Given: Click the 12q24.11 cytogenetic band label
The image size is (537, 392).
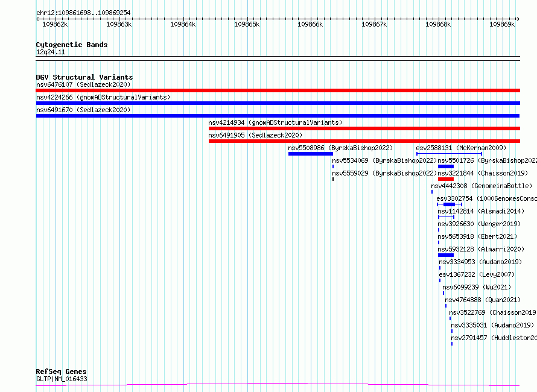Looking at the screenshot, I should click(51, 52).
